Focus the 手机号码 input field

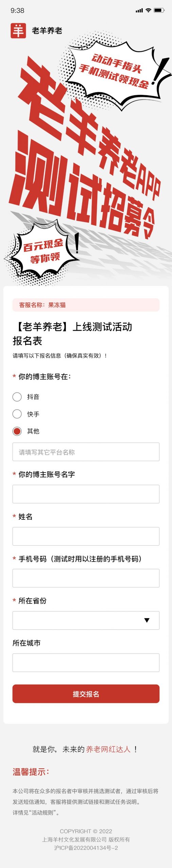[86, 578]
